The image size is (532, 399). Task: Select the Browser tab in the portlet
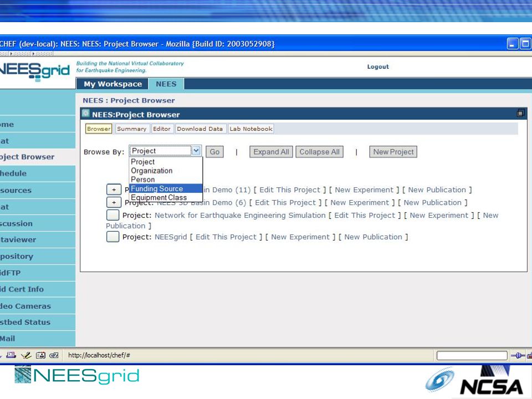[99, 129]
